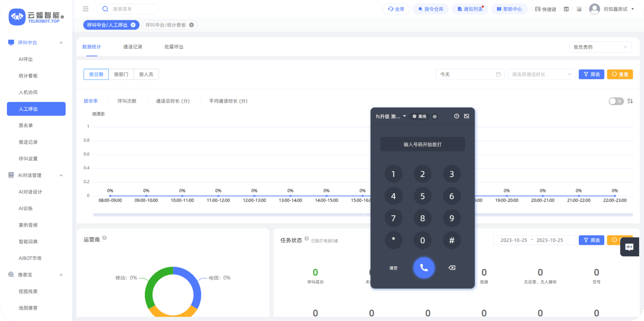This screenshot has height=321, width=644.
Task: Collapse the sidebar with the hamburger icon
Action: pyautogui.click(x=86, y=9)
